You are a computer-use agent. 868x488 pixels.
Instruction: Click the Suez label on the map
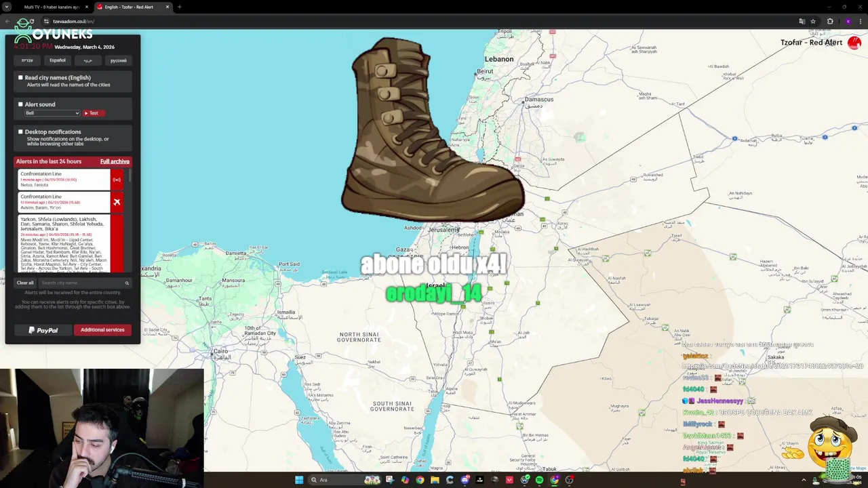click(300, 357)
